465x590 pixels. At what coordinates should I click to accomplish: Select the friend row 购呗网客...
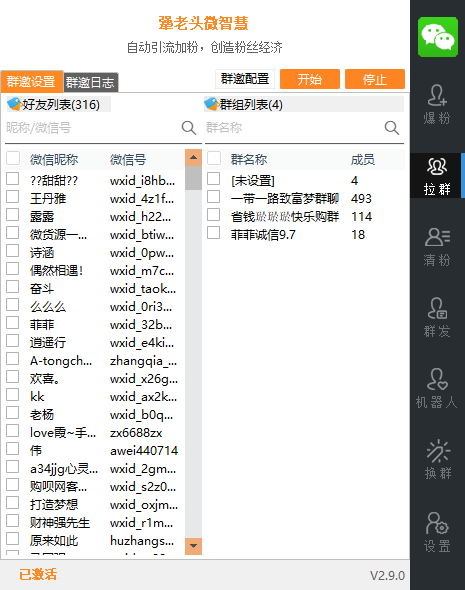95,487
